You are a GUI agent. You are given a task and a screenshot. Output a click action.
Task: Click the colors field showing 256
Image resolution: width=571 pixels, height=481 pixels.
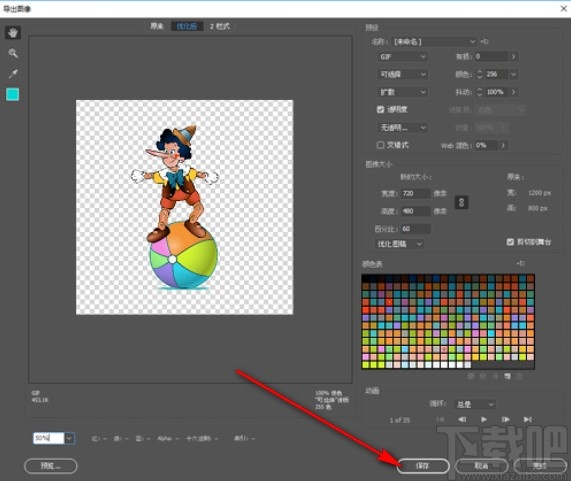496,74
